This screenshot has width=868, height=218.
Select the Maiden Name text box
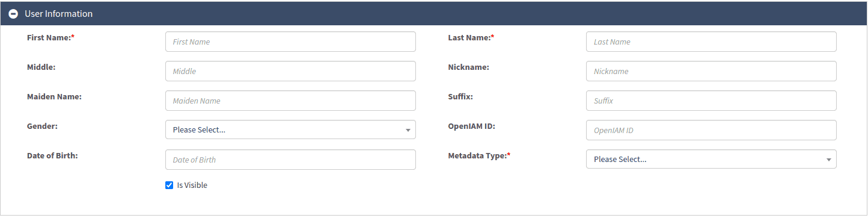(x=290, y=101)
